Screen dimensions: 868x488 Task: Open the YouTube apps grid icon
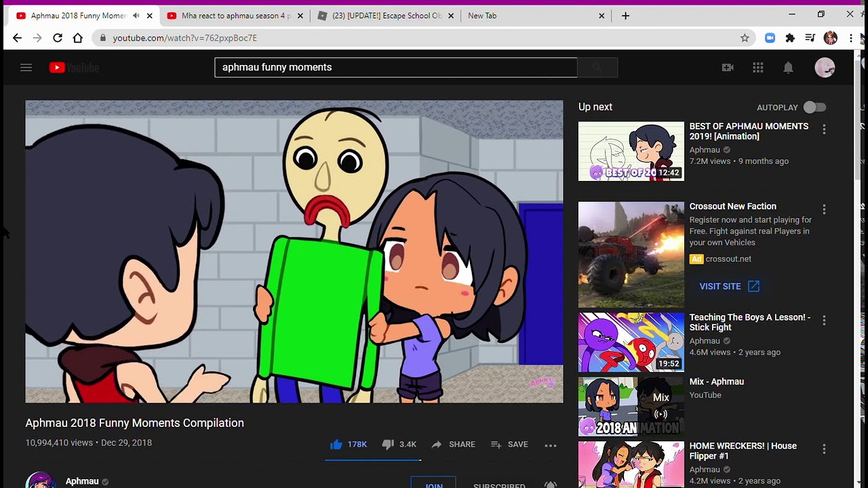coord(758,67)
